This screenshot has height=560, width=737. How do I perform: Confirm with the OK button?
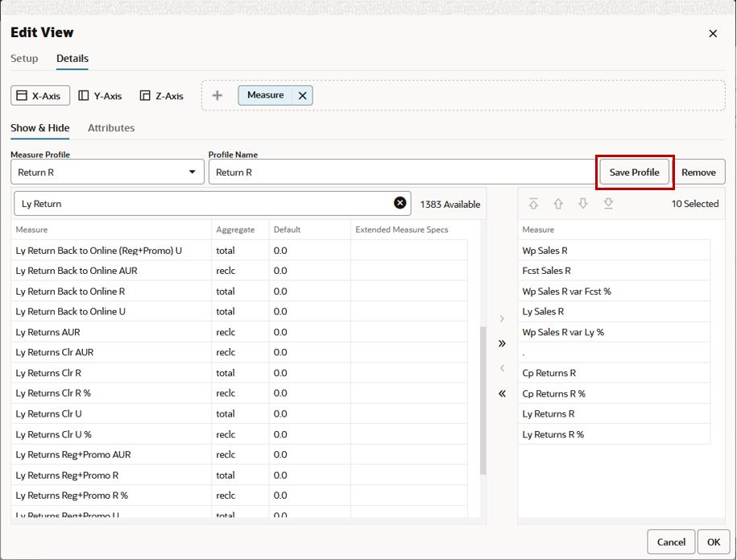[x=714, y=542]
